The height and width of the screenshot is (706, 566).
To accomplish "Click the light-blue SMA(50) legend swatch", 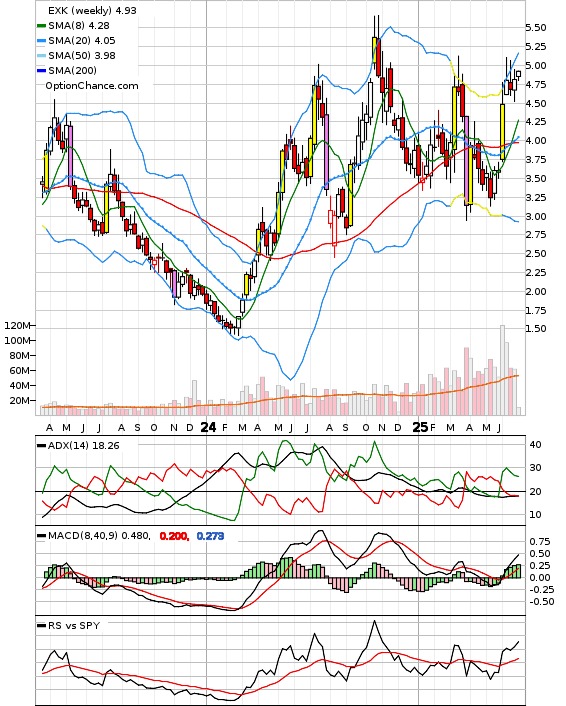I will [x=41, y=56].
